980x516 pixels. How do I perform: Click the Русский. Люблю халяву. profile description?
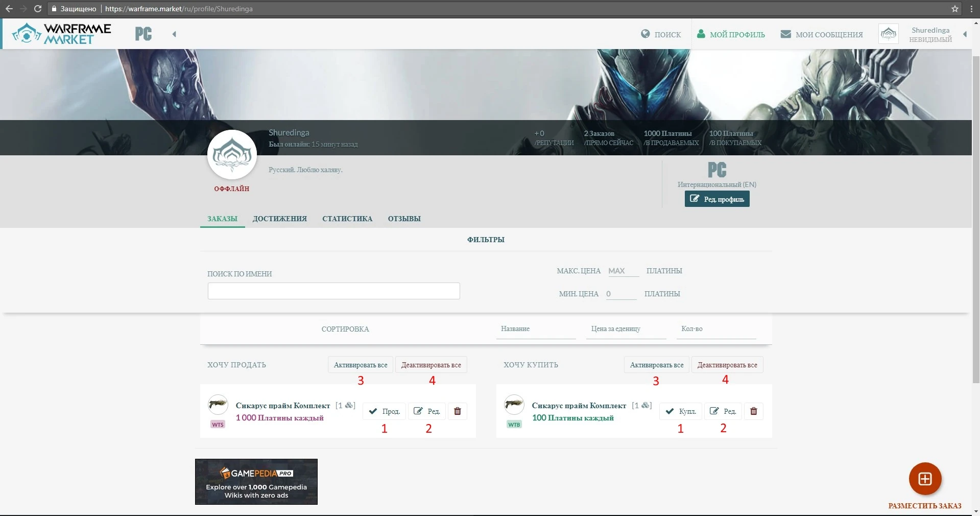(305, 170)
